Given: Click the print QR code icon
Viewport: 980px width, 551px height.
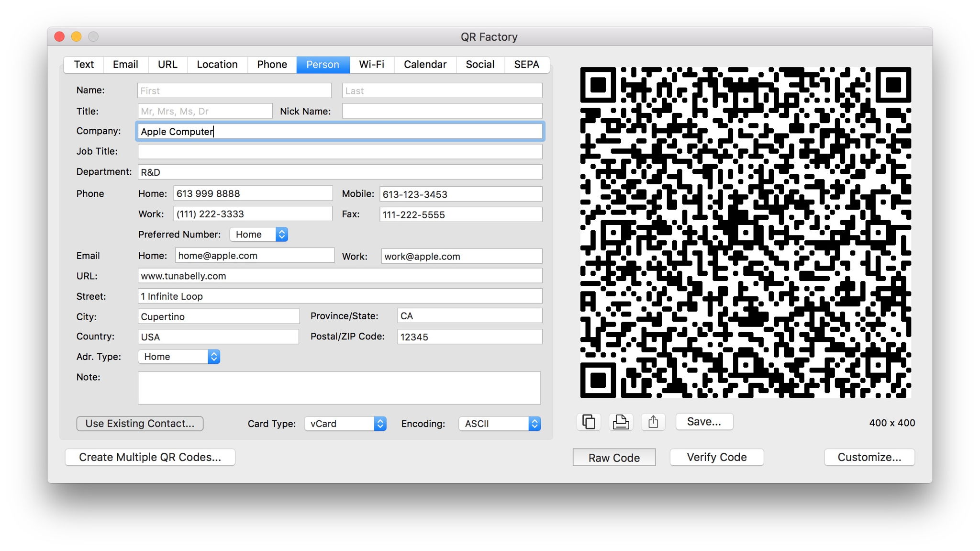Looking at the screenshot, I should (x=621, y=422).
